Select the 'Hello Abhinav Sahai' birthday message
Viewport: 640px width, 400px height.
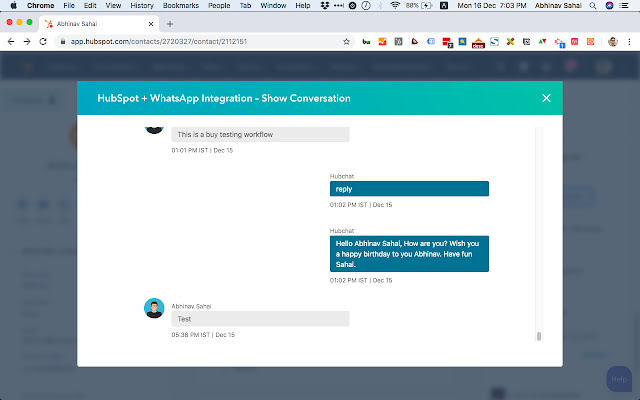click(x=409, y=253)
